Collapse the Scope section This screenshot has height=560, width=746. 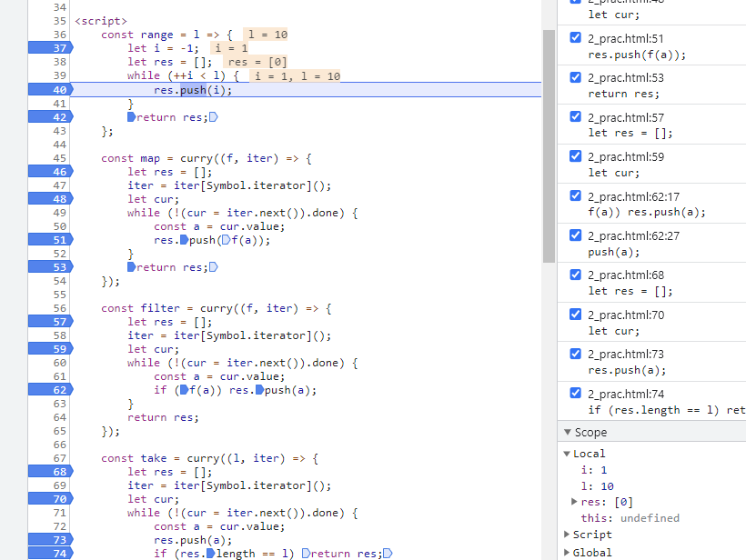pos(567,432)
